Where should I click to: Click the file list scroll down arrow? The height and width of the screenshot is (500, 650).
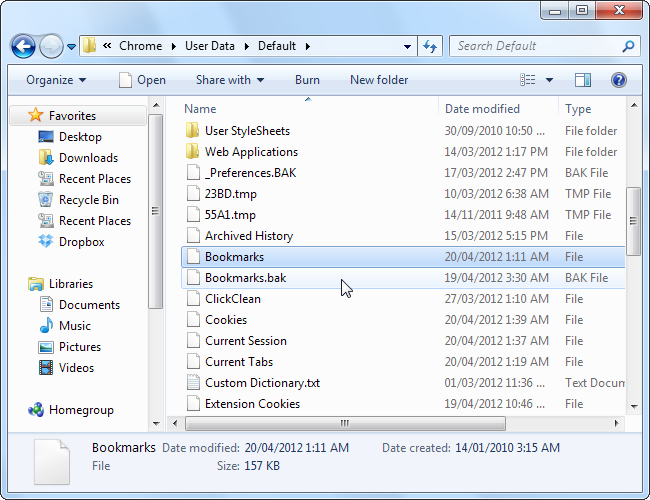(634, 407)
